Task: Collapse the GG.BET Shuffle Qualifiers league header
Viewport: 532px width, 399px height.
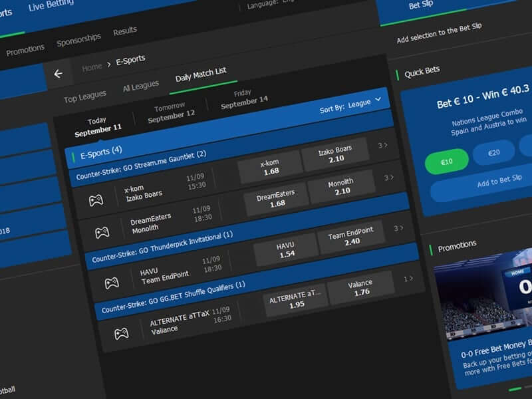Action: click(x=258, y=281)
